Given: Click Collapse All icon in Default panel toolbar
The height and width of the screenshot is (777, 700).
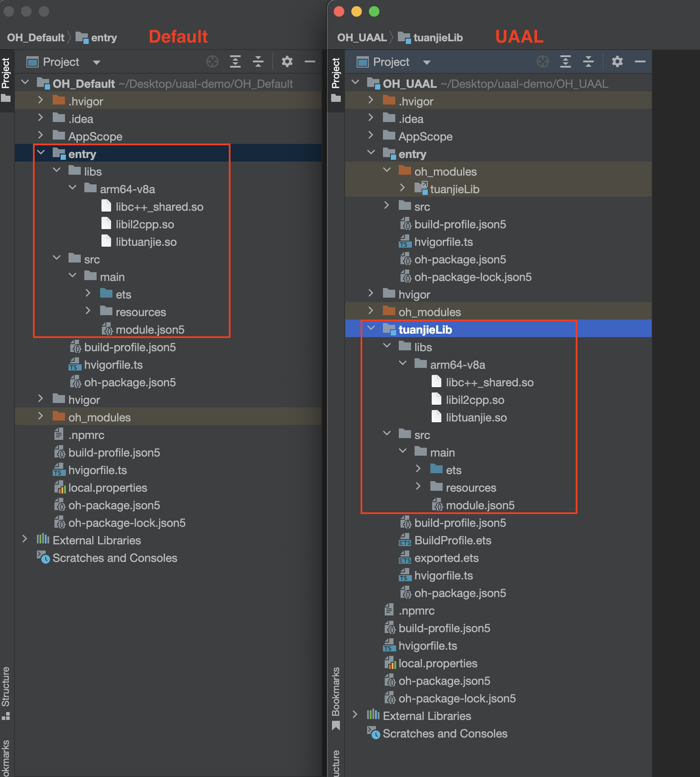Looking at the screenshot, I should (x=258, y=62).
